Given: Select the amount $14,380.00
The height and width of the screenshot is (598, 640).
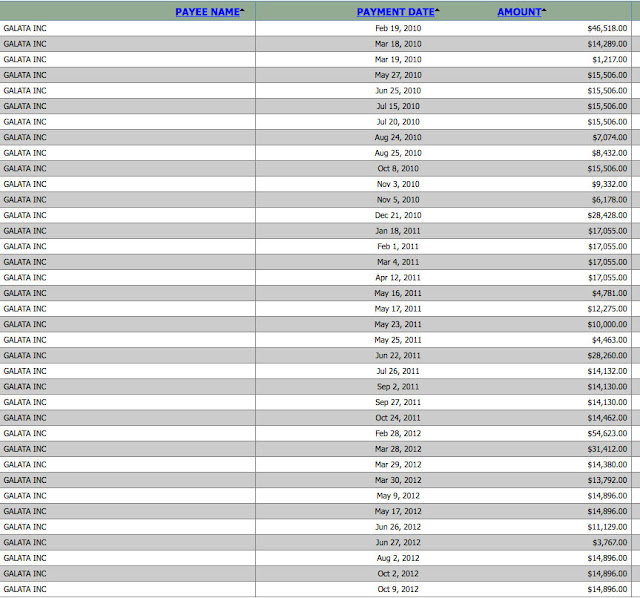Looking at the screenshot, I should click(607, 465).
